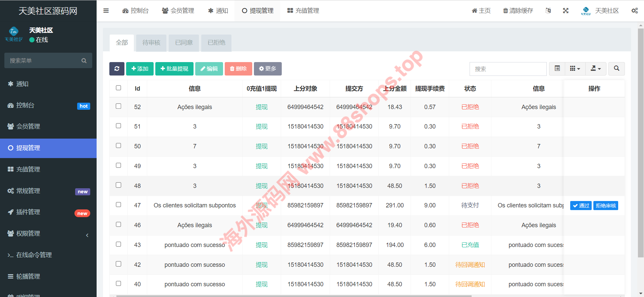The width and height of the screenshot is (644, 297).
Task: Click the 批量提现 button
Action: (x=174, y=69)
